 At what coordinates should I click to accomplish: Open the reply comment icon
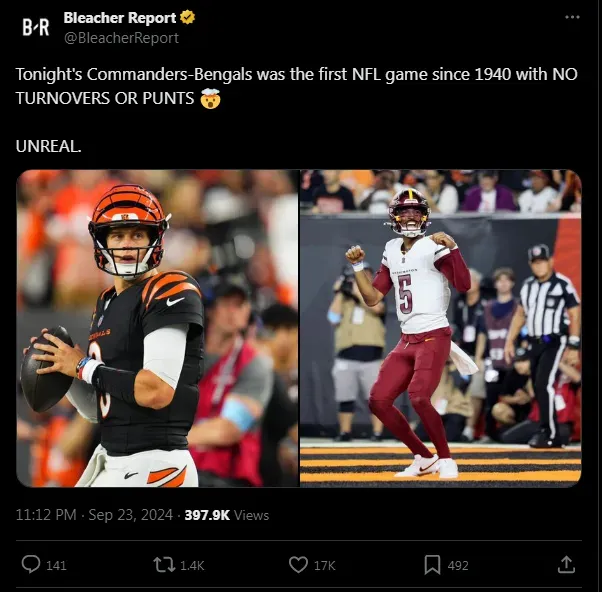click(31, 564)
